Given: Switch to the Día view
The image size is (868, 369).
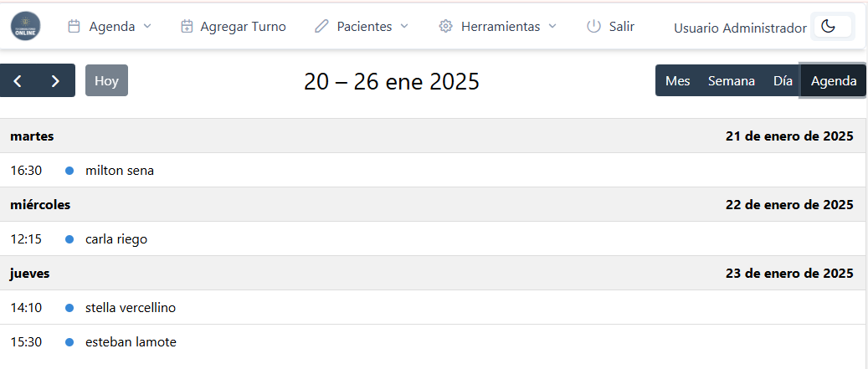Looking at the screenshot, I should point(783,80).
